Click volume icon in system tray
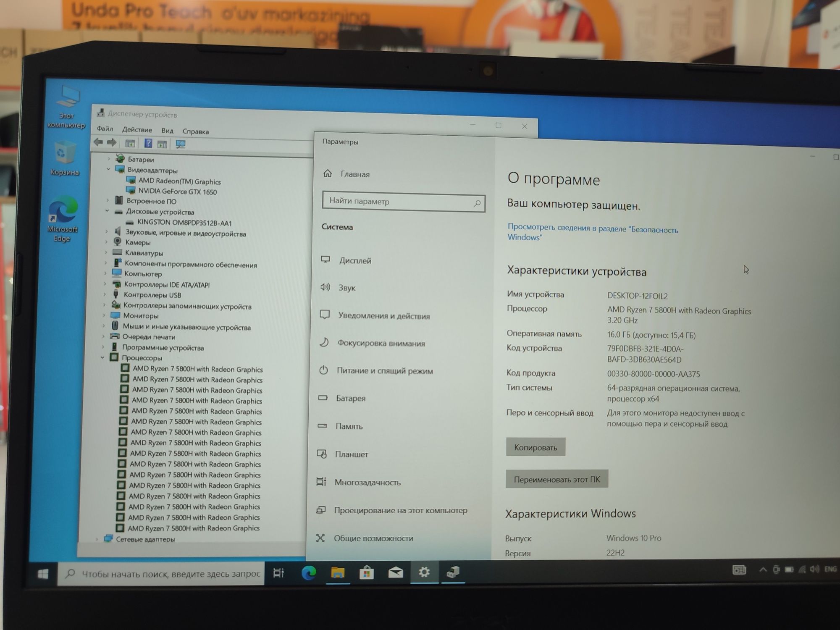The width and height of the screenshot is (840, 630). (814, 569)
